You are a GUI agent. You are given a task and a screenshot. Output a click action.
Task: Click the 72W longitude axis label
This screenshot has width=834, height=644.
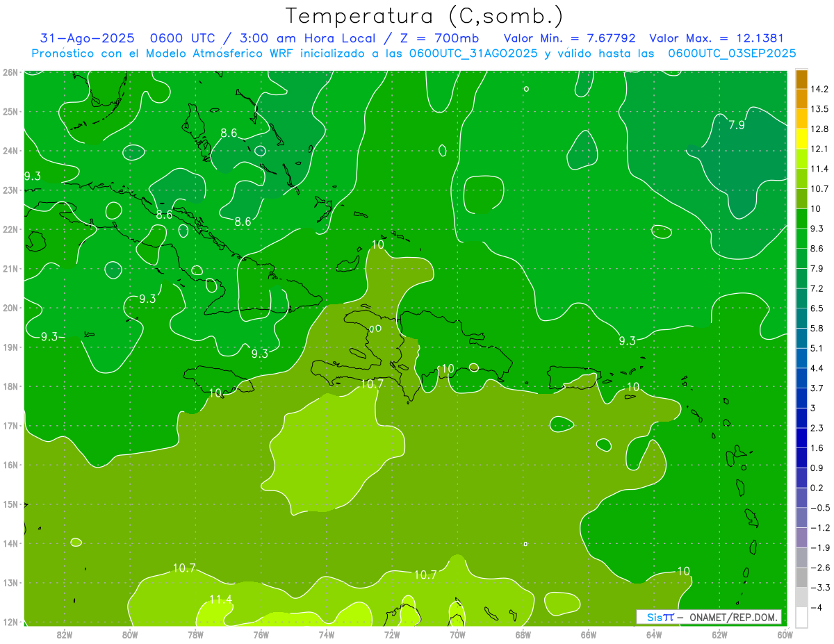pyautogui.click(x=392, y=634)
